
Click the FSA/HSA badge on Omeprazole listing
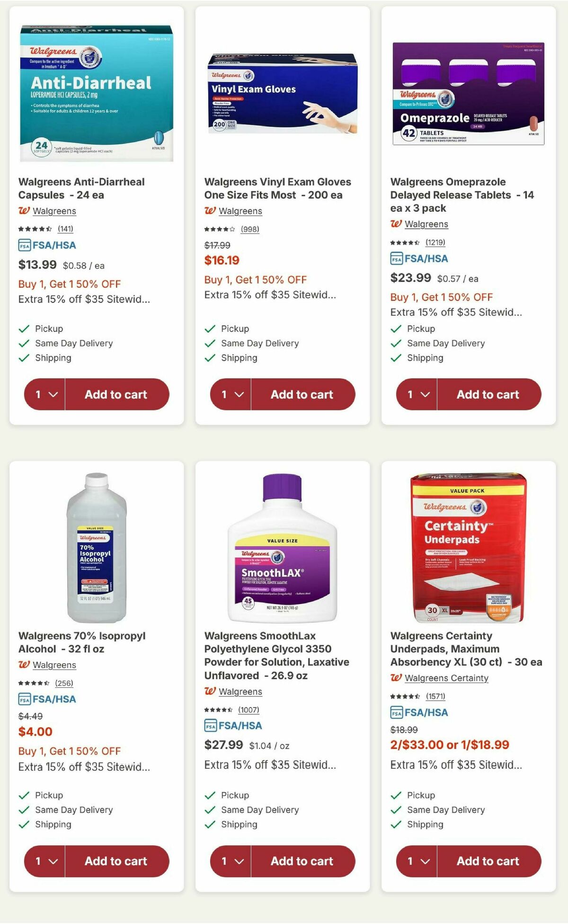pos(419,258)
